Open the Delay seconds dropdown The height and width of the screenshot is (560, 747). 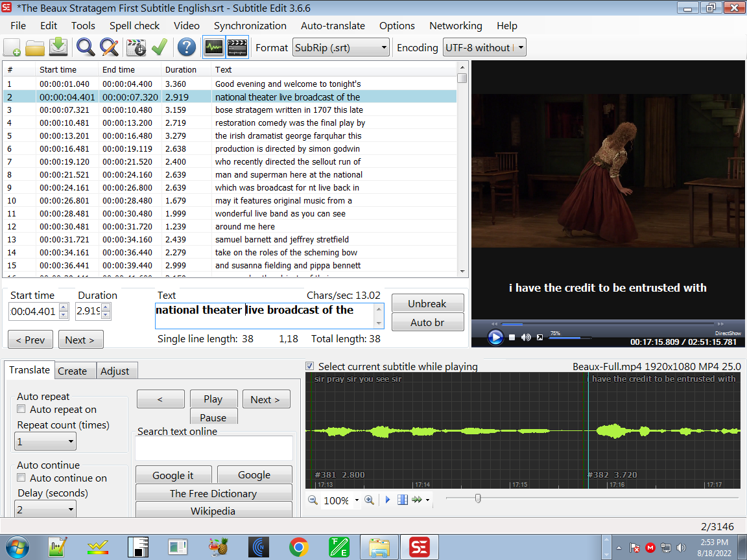(x=45, y=509)
